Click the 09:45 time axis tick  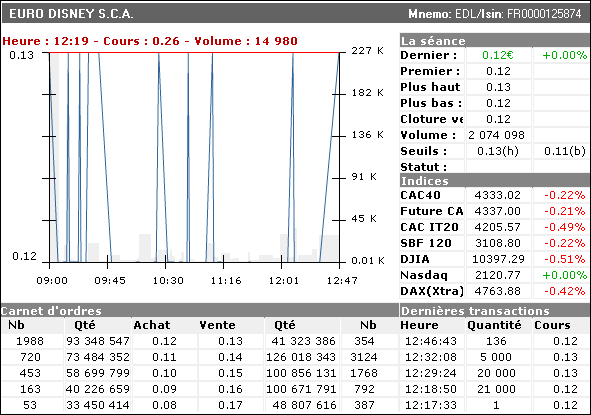[110, 281]
